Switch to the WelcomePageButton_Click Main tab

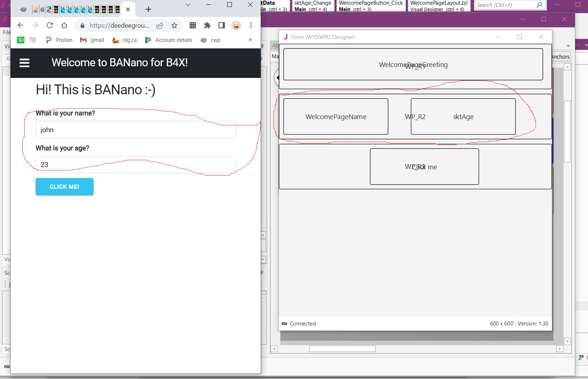[371, 6]
